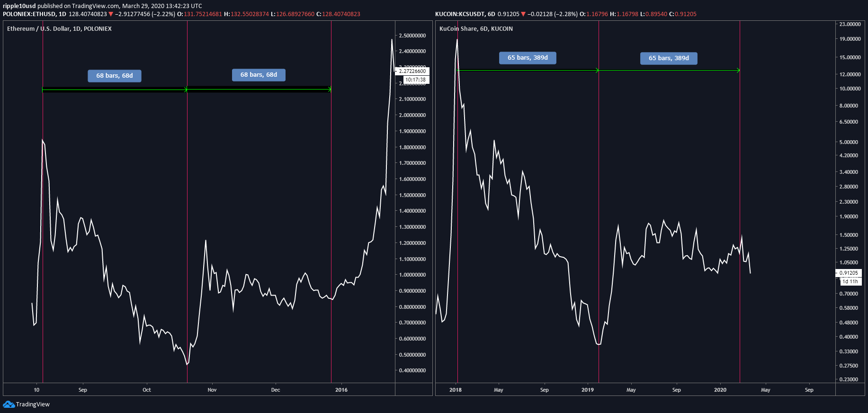Click the Ethereum / U.S. Dollar chart title

(59, 29)
